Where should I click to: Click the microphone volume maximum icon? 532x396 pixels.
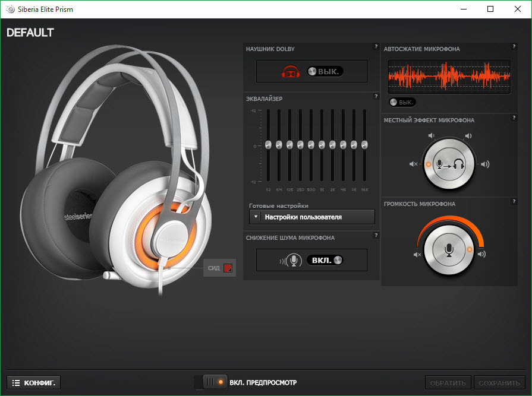(482, 254)
